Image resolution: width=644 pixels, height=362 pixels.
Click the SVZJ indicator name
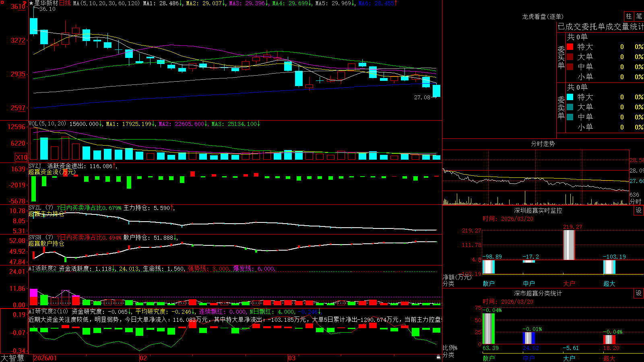click(x=35, y=166)
